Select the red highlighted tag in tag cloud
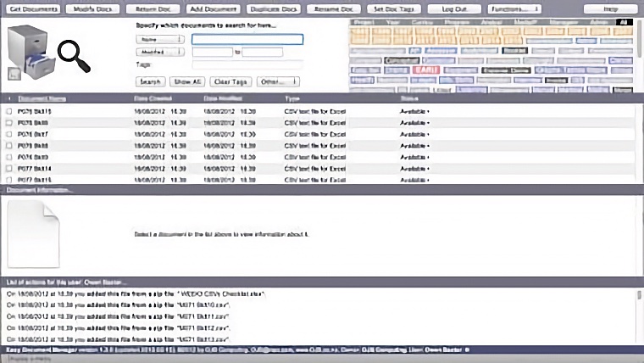This screenshot has width=644, height=363. pos(425,70)
